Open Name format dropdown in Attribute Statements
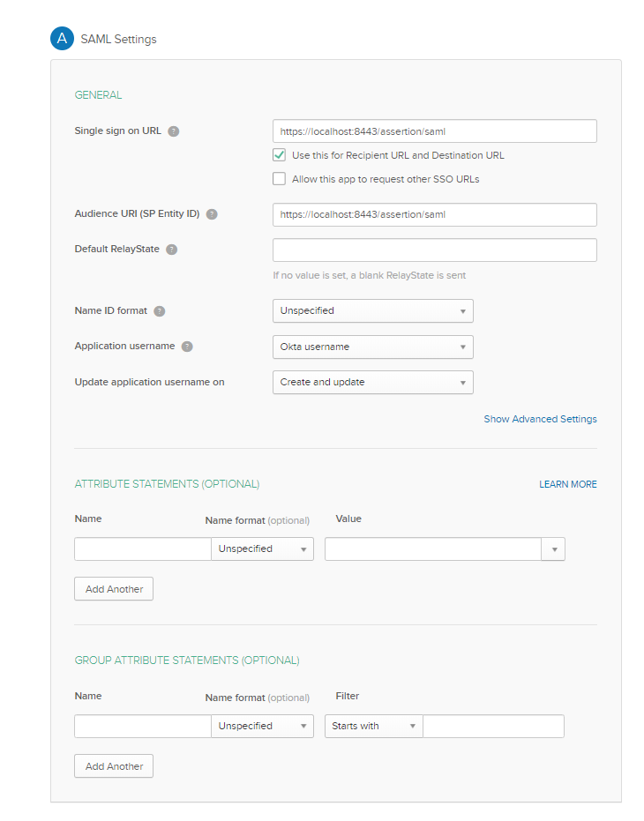The width and height of the screenshot is (644, 821). pos(262,549)
